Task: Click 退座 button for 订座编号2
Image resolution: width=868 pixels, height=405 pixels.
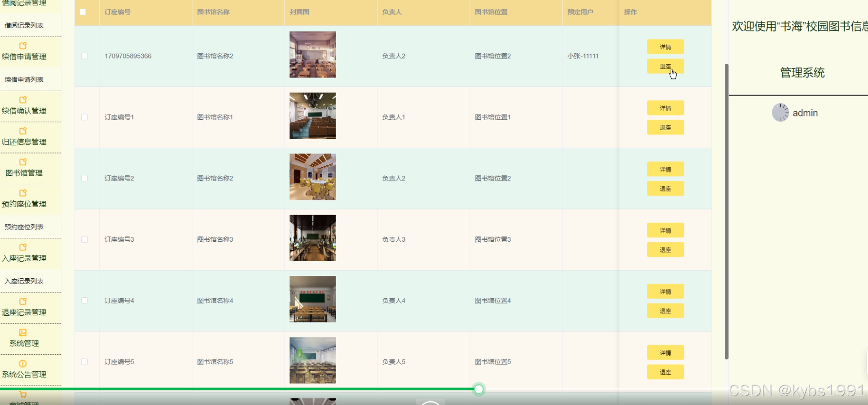Action: coord(665,189)
